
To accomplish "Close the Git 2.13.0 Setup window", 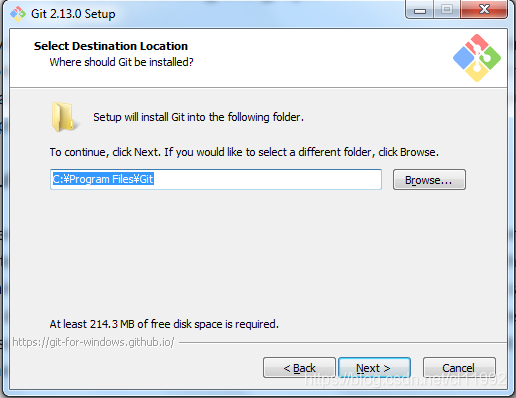I will click(x=484, y=10).
